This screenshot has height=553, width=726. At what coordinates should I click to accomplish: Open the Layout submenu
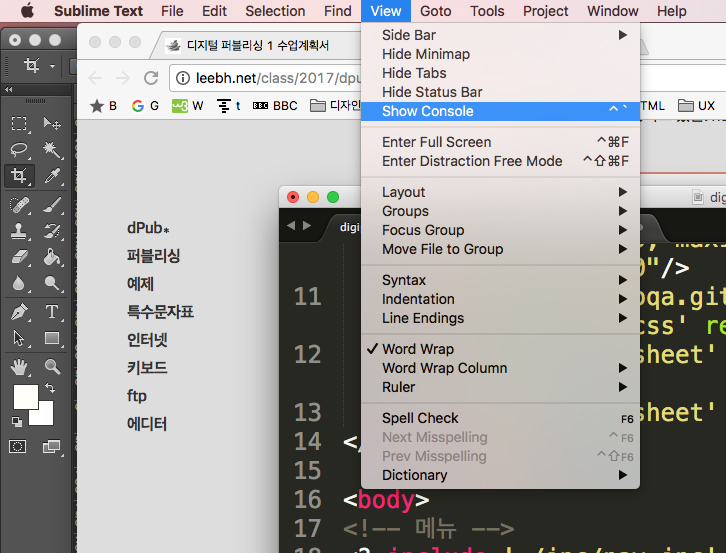click(404, 192)
